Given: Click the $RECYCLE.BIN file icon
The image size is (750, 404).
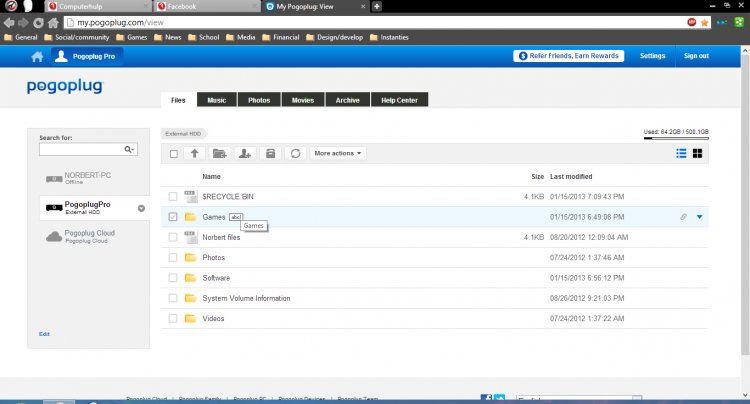Looking at the screenshot, I should click(190, 196).
